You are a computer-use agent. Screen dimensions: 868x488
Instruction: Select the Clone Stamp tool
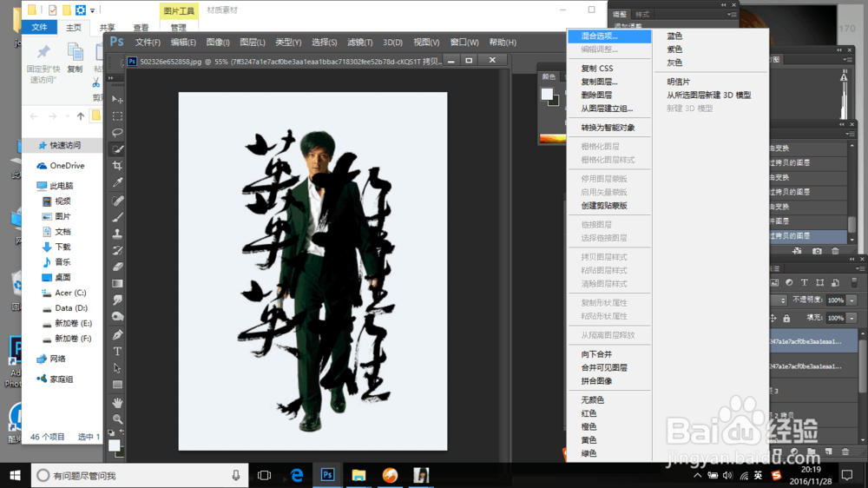tap(117, 234)
